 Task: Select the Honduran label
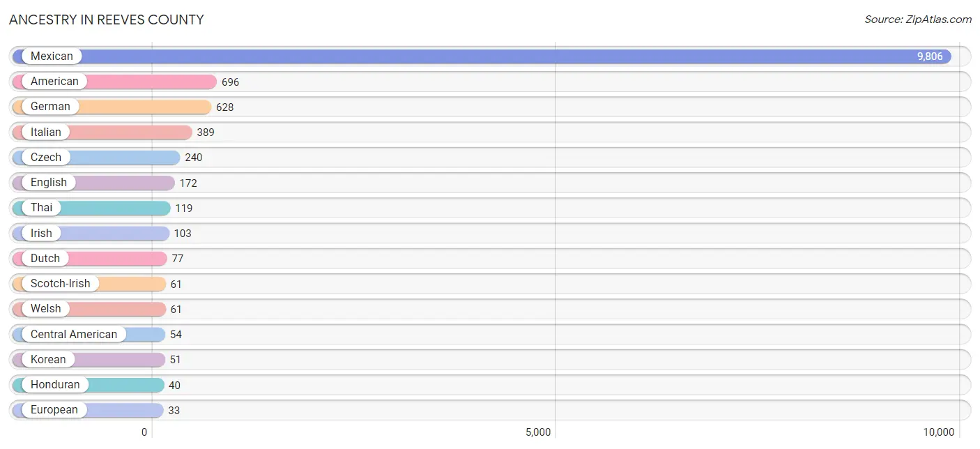tap(55, 385)
